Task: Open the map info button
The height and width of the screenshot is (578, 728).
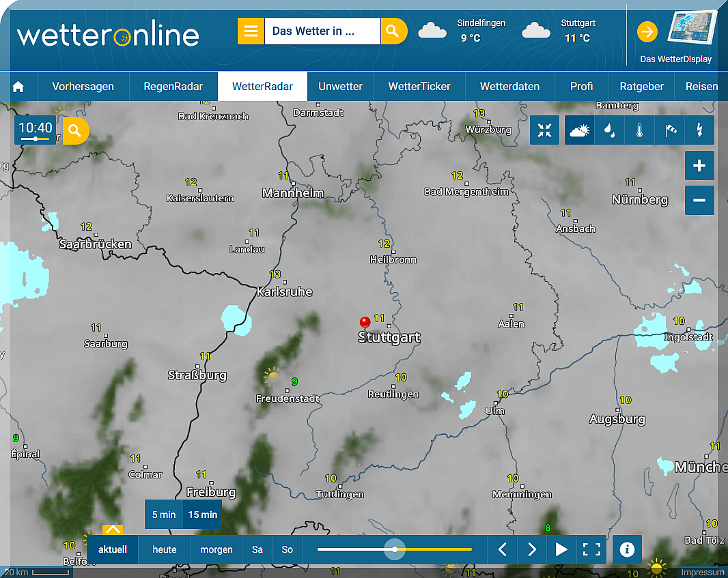Action: [x=627, y=549]
